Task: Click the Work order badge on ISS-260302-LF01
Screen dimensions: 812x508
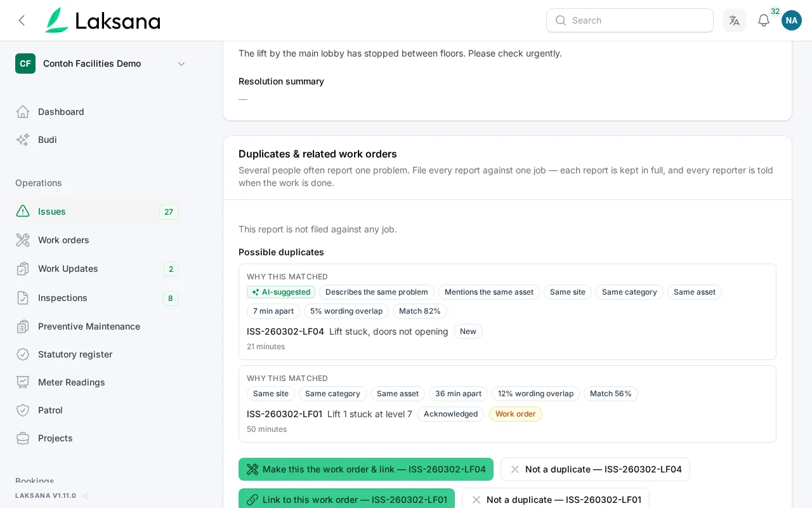Action: point(516,414)
